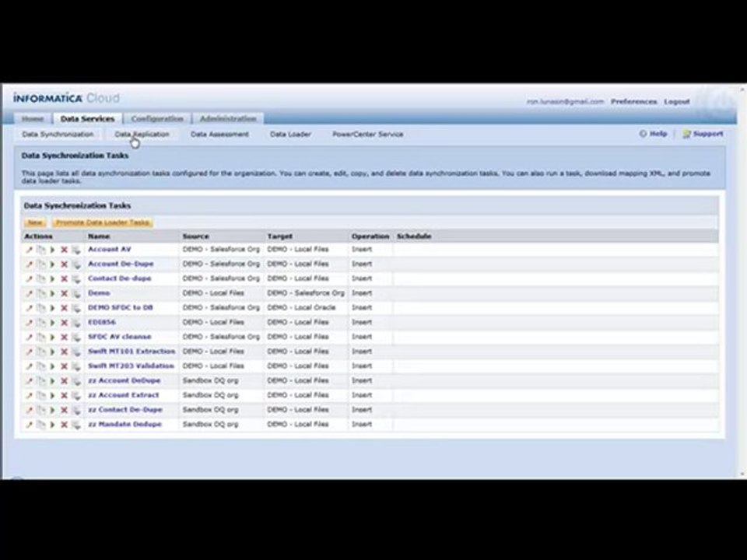Open the zz Contact De-Dupe link

125,410
